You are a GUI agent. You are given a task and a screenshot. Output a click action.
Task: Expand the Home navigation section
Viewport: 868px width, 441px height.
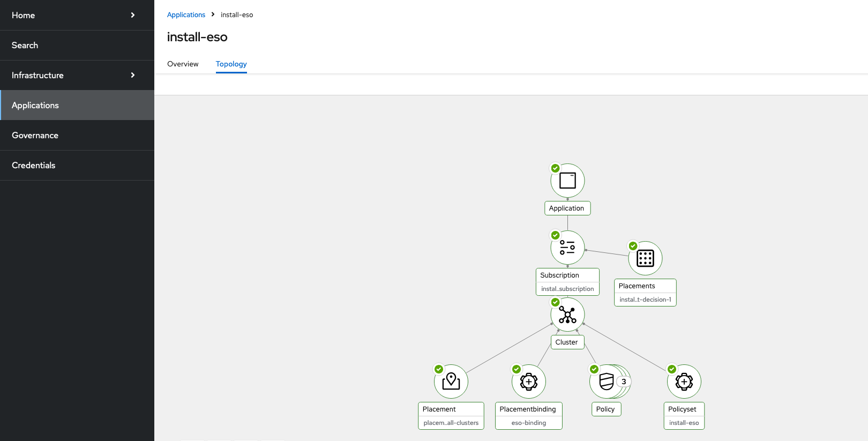click(x=132, y=15)
